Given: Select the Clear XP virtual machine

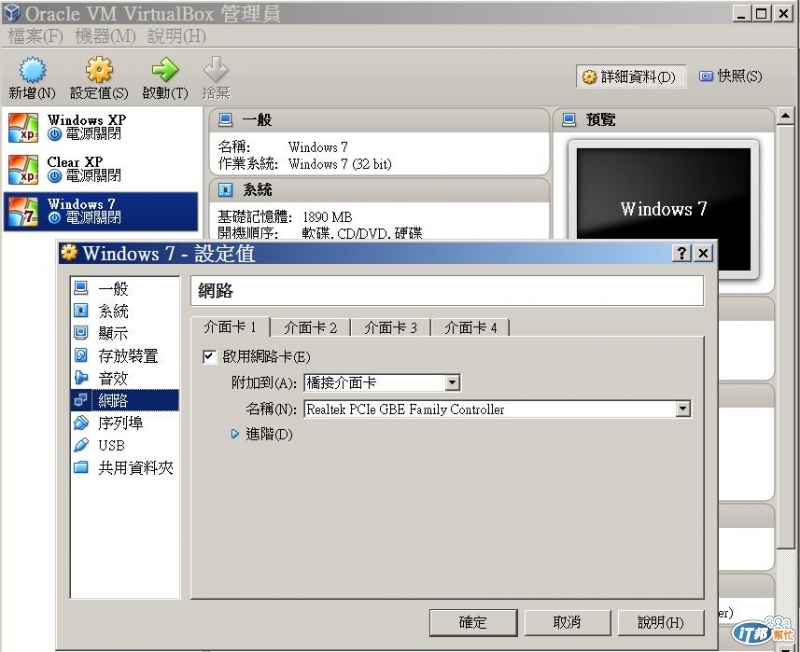Looking at the screenshot, I should coord(101,169).
